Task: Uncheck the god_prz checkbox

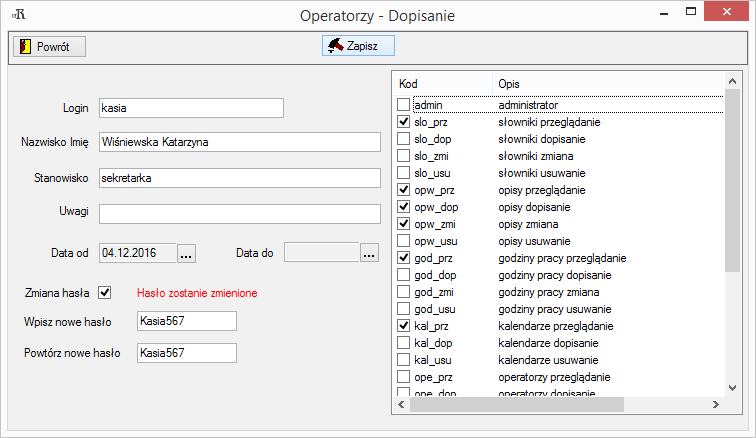Action: (404, 258)
